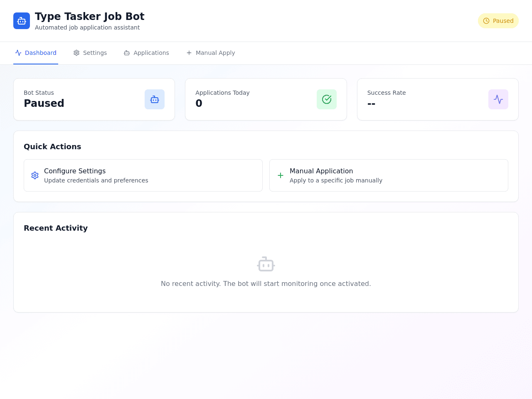Click the gray robot icon in Recent Activity
532x399 pixels.
click(266, 264)
